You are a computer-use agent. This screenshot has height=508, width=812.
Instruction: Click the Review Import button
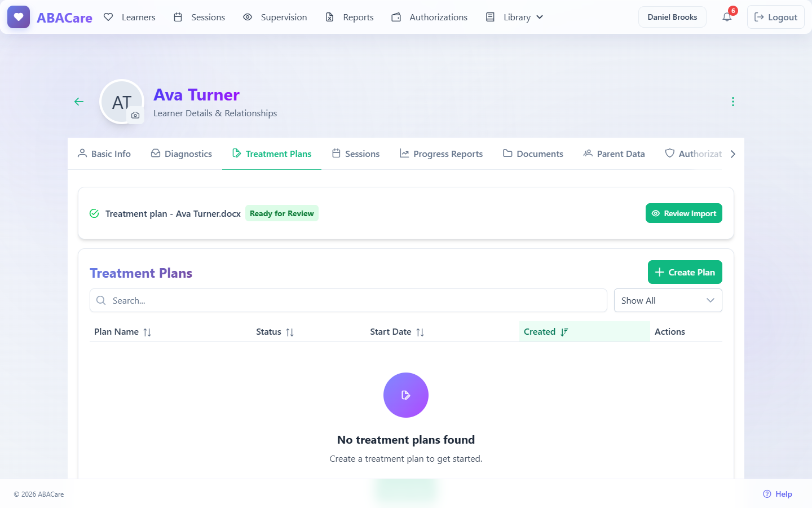(683, 213)
